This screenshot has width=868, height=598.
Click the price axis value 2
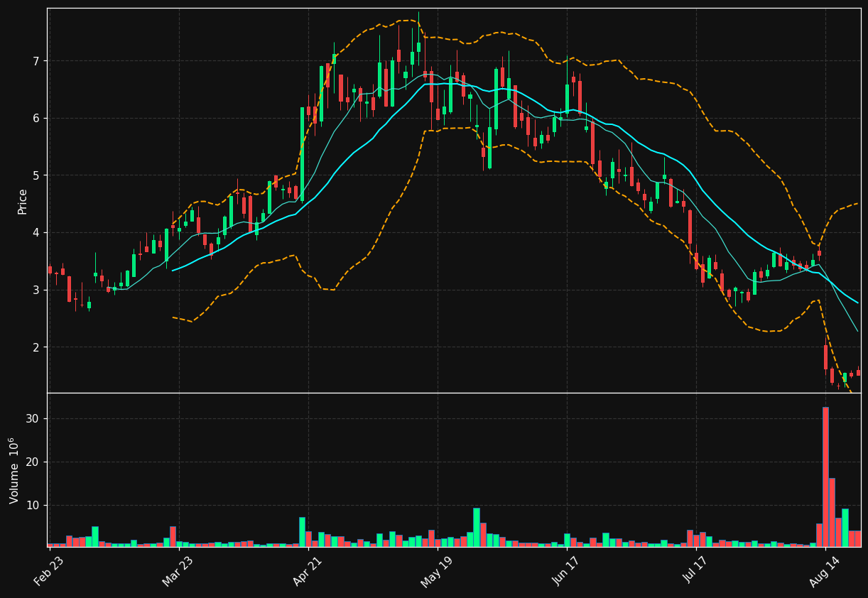[x=36, y=347]
